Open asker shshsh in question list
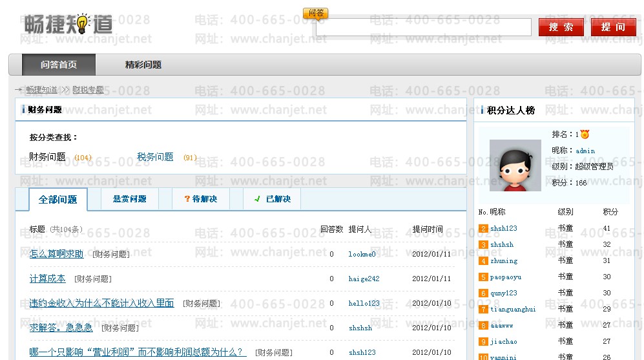The width and height of the screenshot is (644, 360). pyautogui.click(x=360, y=328)
